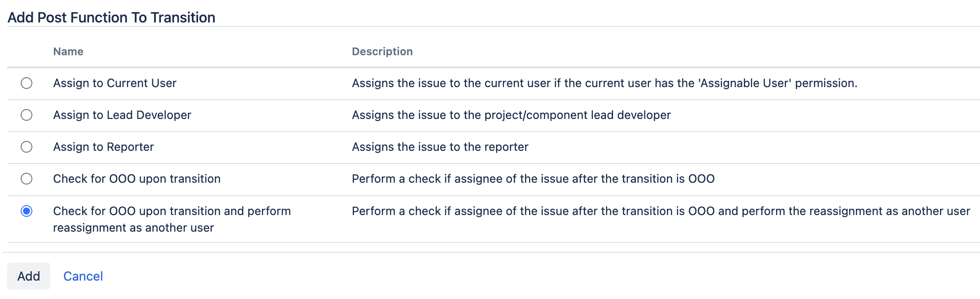Screen dimensions: 980x299
Task: Click the 'Add Post Function To Transition' heading
Action: tap(111, 18)
